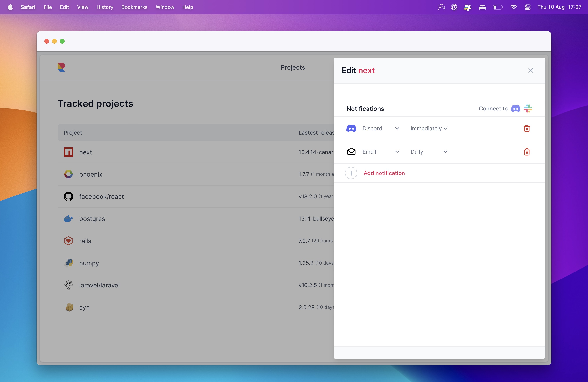Close the Edit next panel
This screenshot has width=588, height=382.
[530, 70]
